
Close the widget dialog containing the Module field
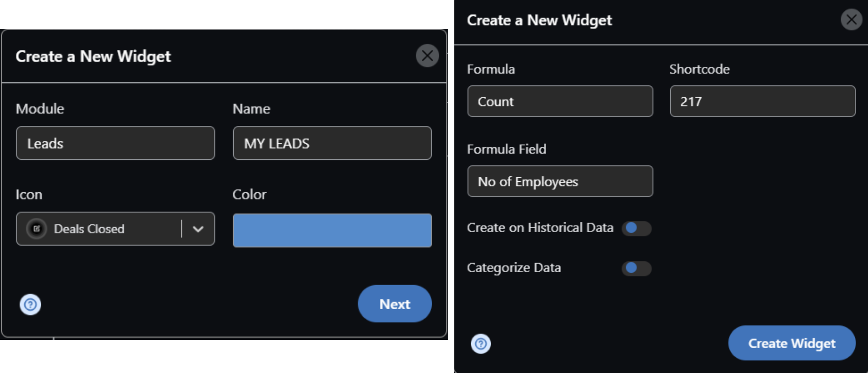(427, 56)
